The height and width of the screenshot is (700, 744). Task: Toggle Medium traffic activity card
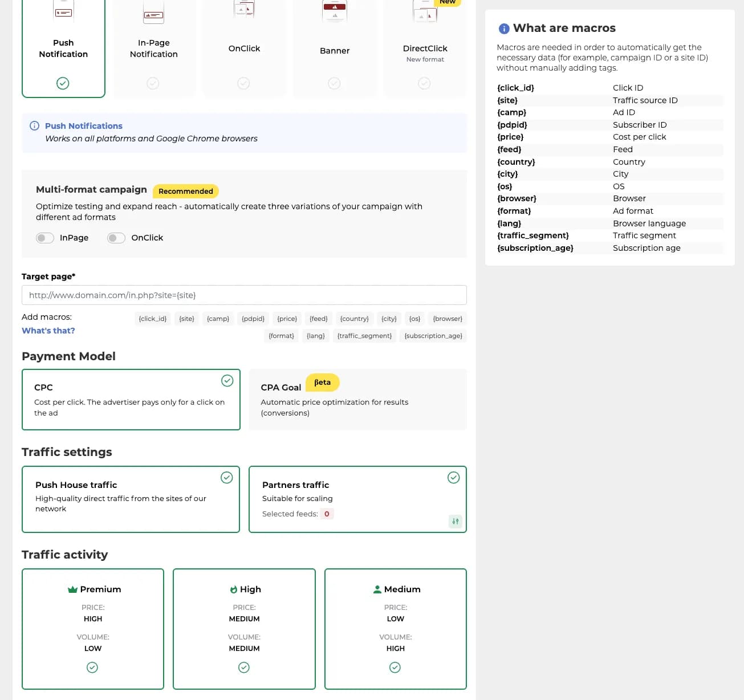pos(396,629)
